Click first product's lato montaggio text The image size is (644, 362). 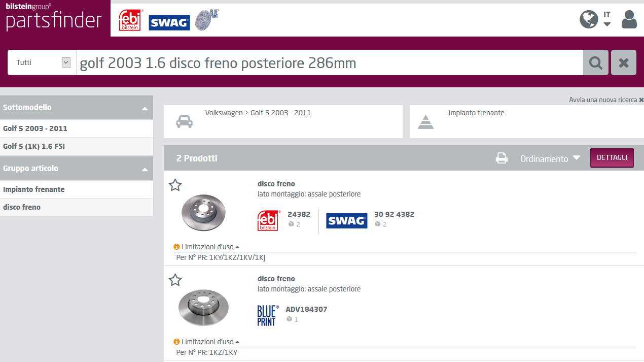pyautogui.click(x=309, y=194)
